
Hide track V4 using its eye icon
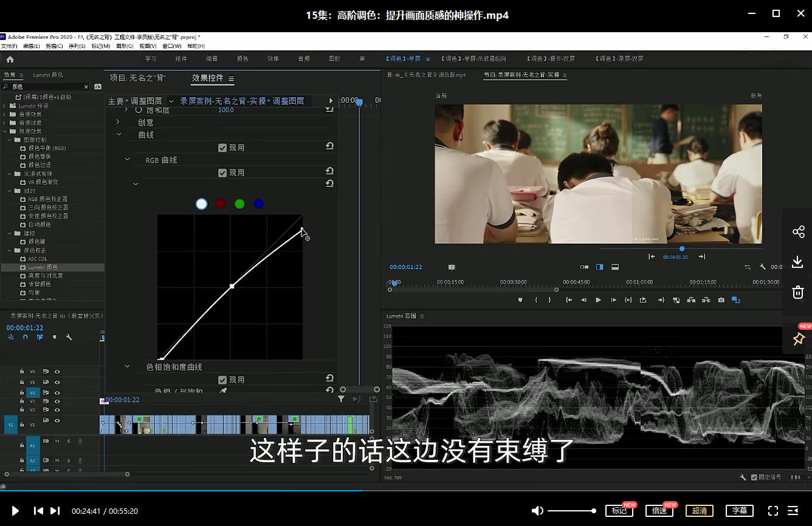point(57,392)
